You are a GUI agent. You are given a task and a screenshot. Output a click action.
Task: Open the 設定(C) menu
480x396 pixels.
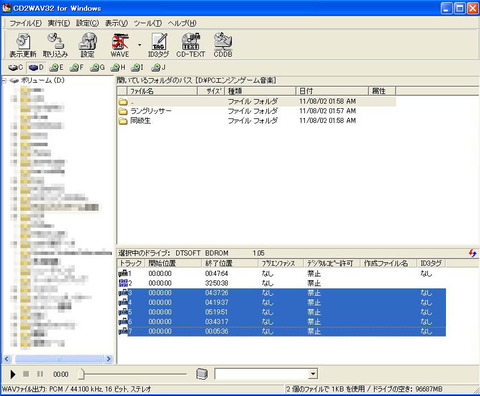[x=87, y=23]
